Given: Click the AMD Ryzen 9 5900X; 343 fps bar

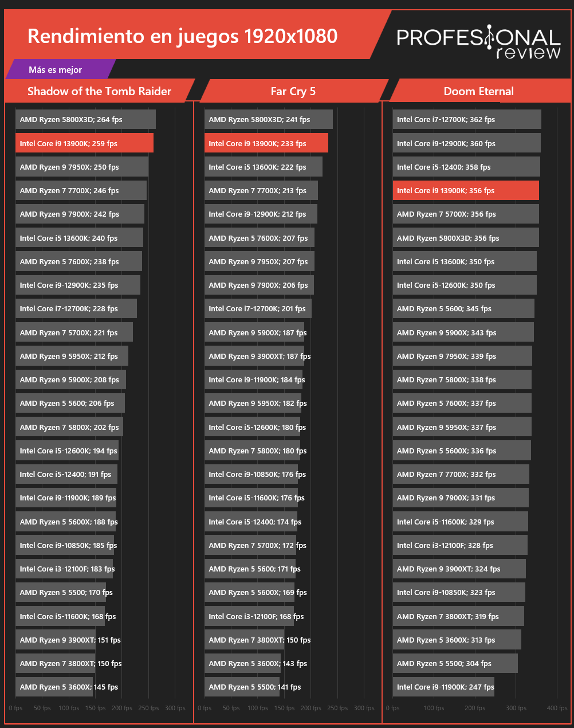Looking at the screenshot, I should point(463,332).
